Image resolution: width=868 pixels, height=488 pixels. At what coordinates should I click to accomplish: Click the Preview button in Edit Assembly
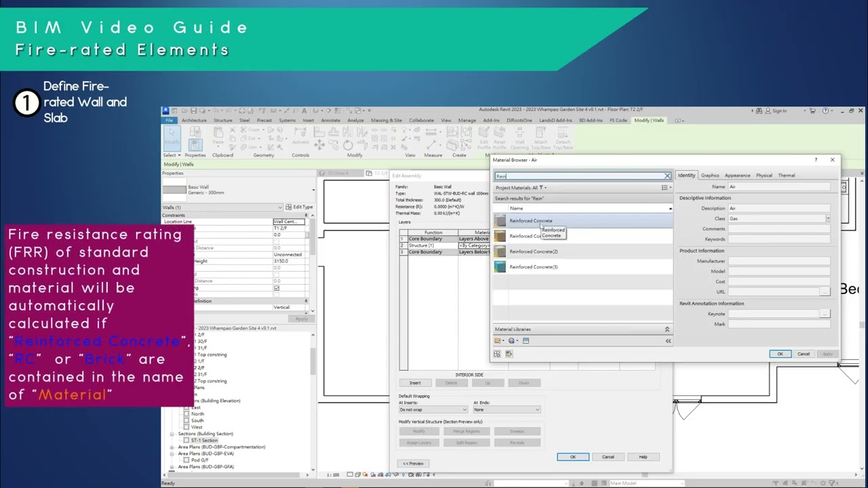[x=413, y=464]
